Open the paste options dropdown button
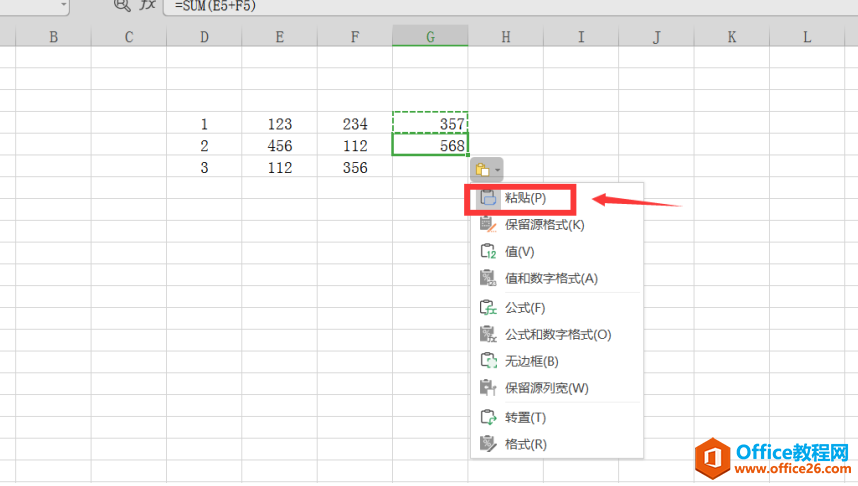This screenshot has height=486, width=858. 486,170
